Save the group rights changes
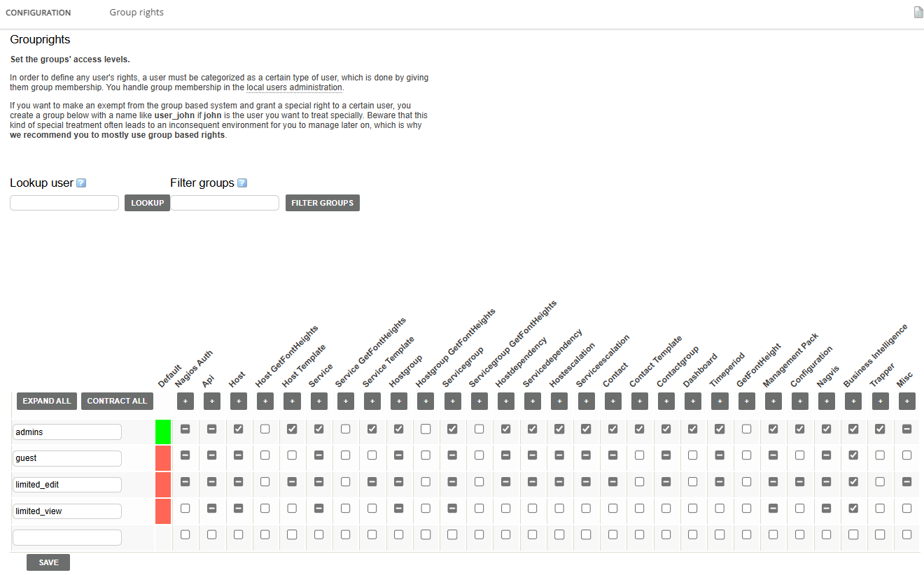This screenshot has width=924, height=575. tap(48, 562)
